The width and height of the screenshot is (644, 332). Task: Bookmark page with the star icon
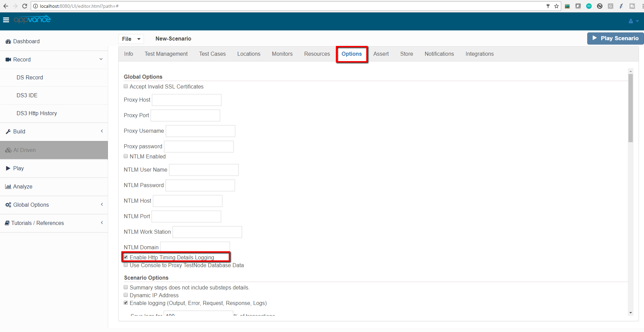click(556, 6)
